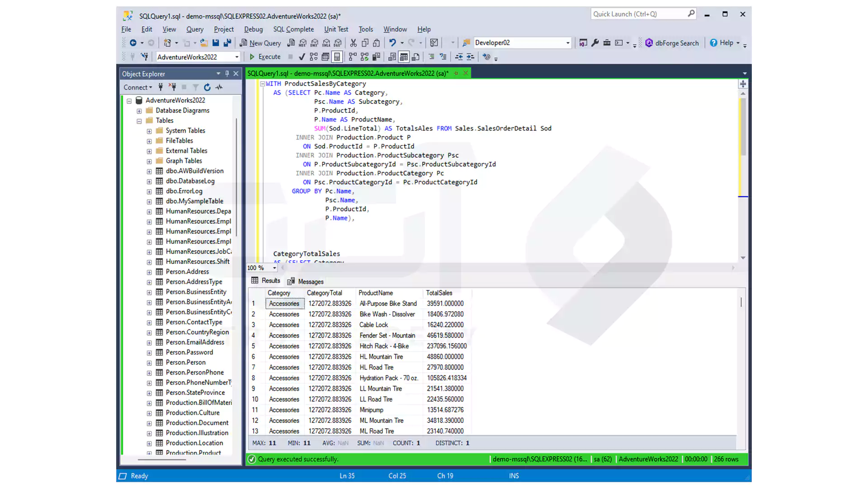Click the Quick Launch search magnifier

click(691, 14)
